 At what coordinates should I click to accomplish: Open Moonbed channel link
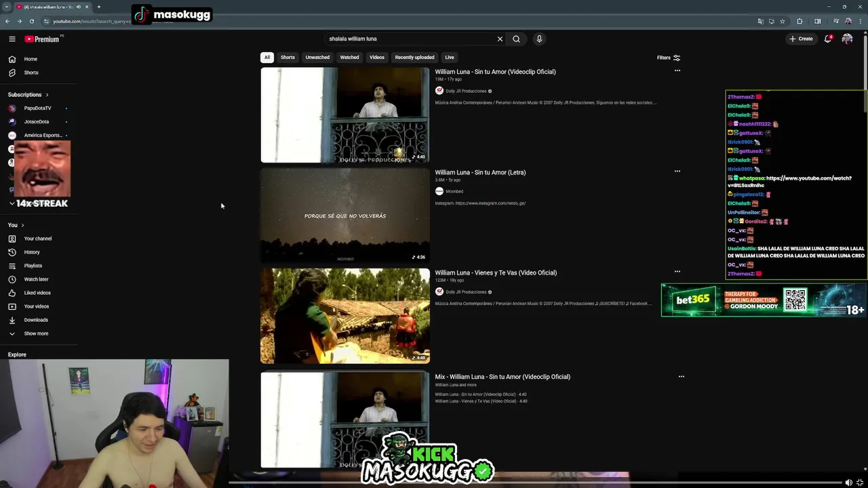coord(454,192)
